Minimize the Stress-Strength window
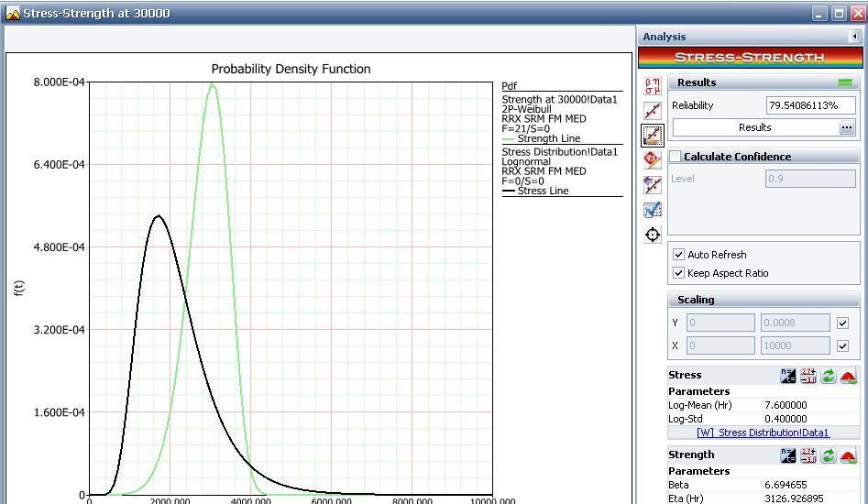The image size is (868, 504). point(819,13)
